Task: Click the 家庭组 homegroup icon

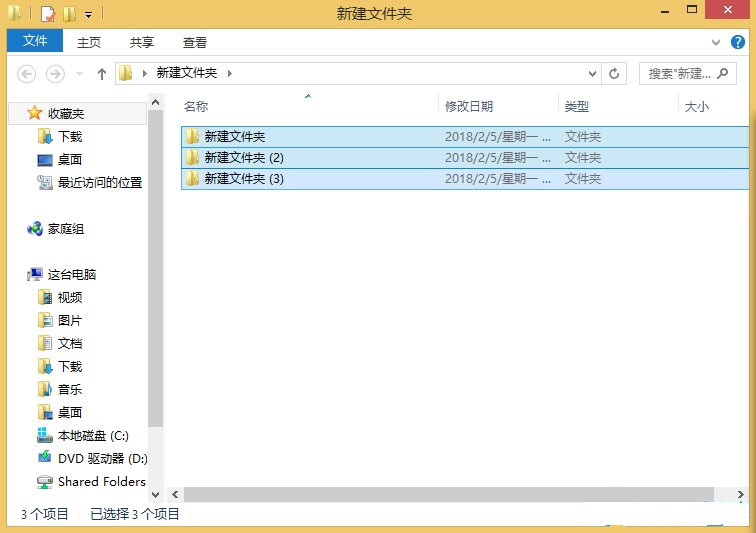Action: [35, 229]
